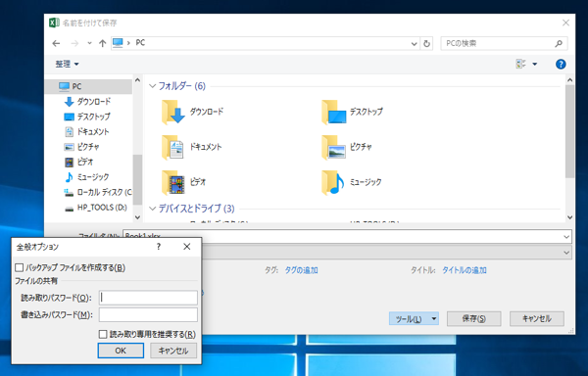
Task: Click the 書き込みパスワード input field
Action: 148,315
